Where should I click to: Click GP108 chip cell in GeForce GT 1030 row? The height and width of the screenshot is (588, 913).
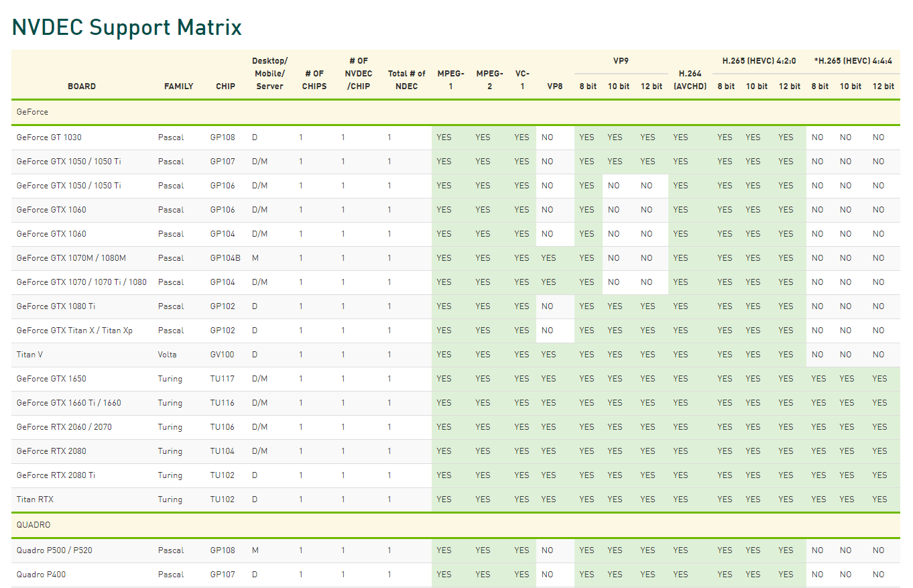click(223, 137)
